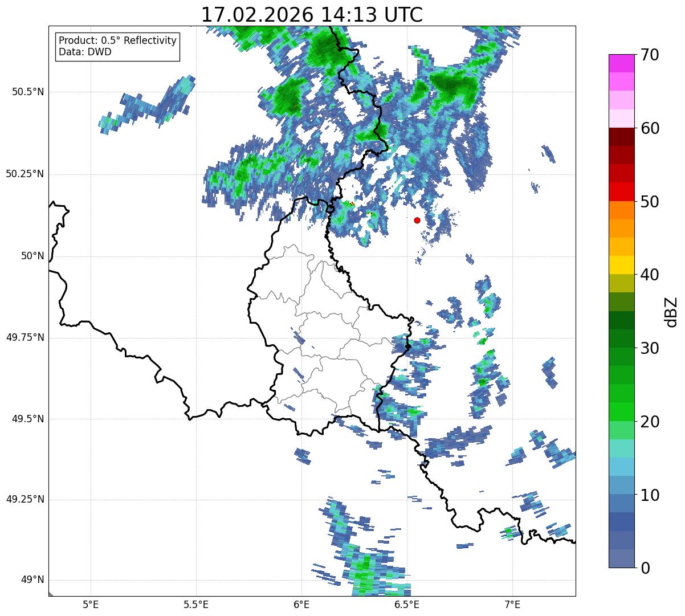Click colorbar tick label 30
685x616 pixels.
coord(649,348)
